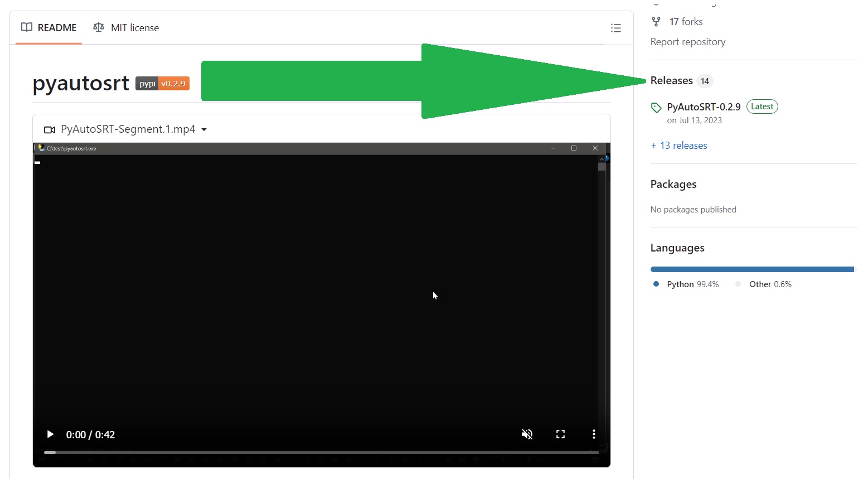This screenshot has width=868, height=479.
Task: Open the PyAutoSRT-0.2.9 release
Action: coord(704,107)
